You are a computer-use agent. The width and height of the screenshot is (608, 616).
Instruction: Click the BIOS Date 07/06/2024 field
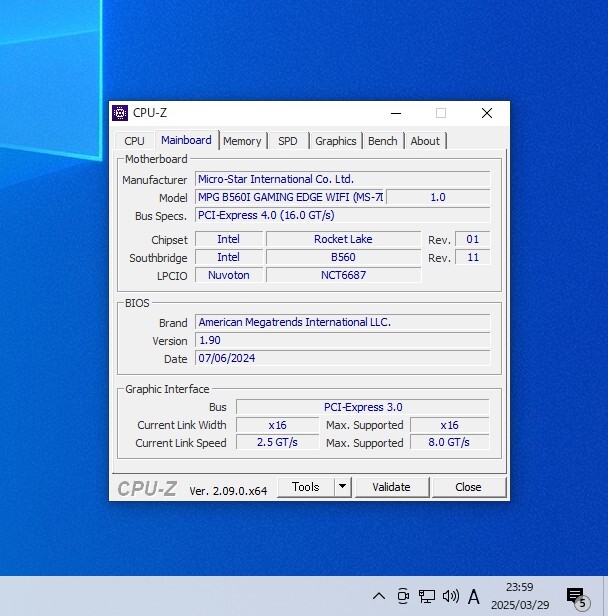point(342,358)
